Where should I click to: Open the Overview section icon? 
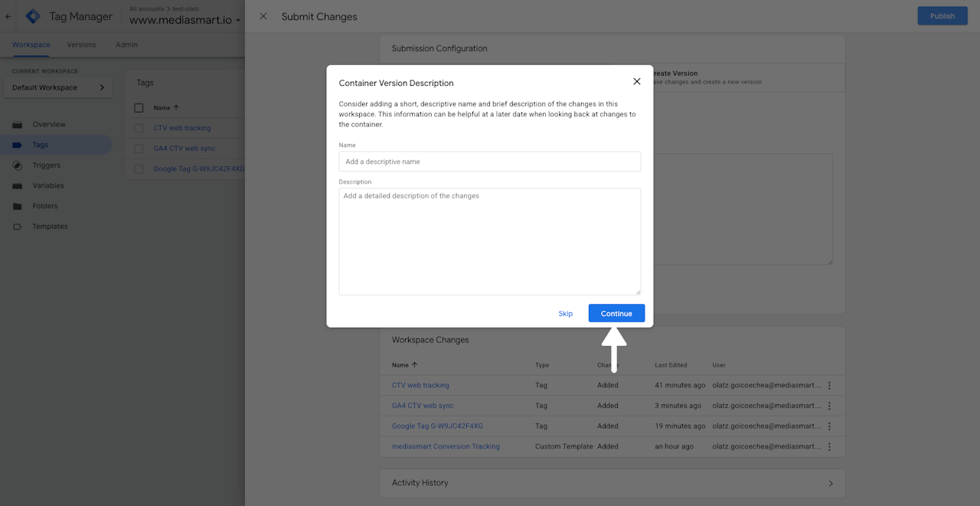point(17,125)
